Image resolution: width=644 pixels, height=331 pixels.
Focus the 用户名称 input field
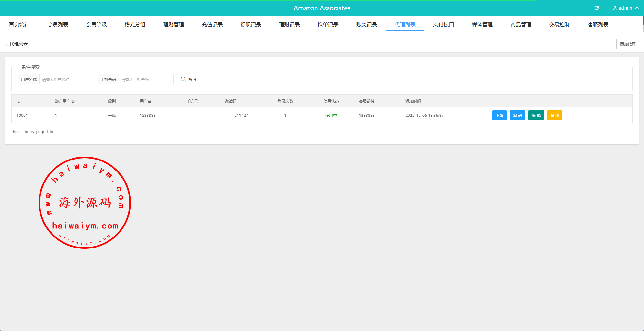pyautogui.click(x=66, y=79)
